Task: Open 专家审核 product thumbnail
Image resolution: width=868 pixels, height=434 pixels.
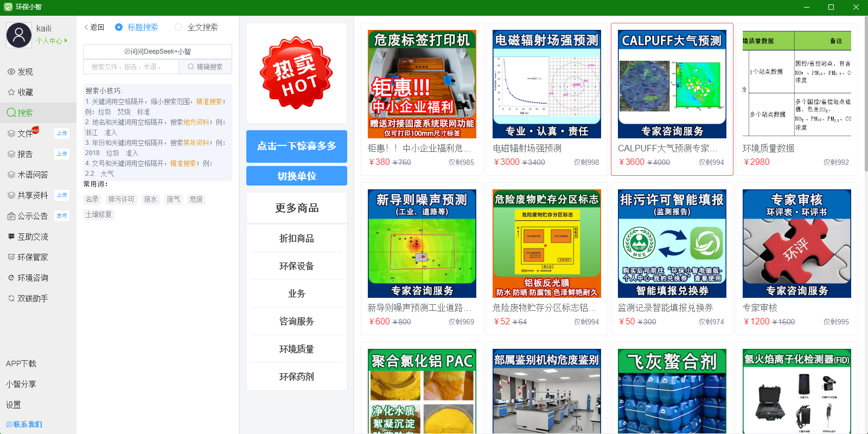Action: (x=797, y=244)
